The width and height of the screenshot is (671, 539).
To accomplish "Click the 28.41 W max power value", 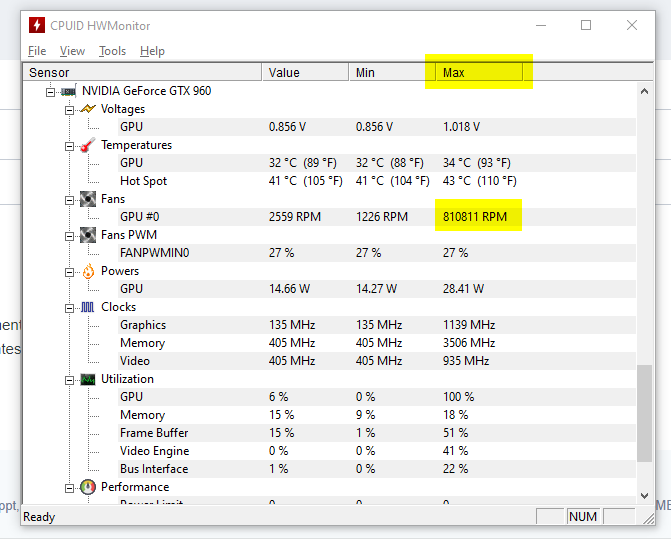I will pyautogui.click(x=463, y=289).
